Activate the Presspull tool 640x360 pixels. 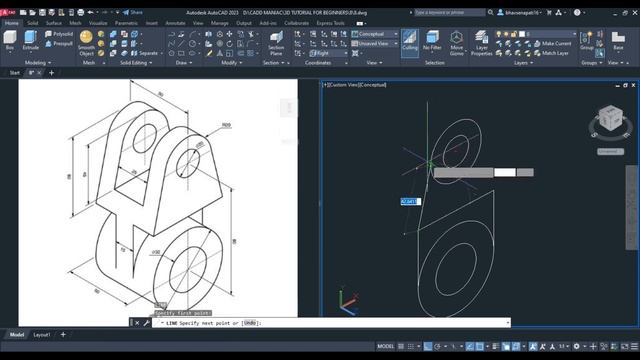[59, 44]
